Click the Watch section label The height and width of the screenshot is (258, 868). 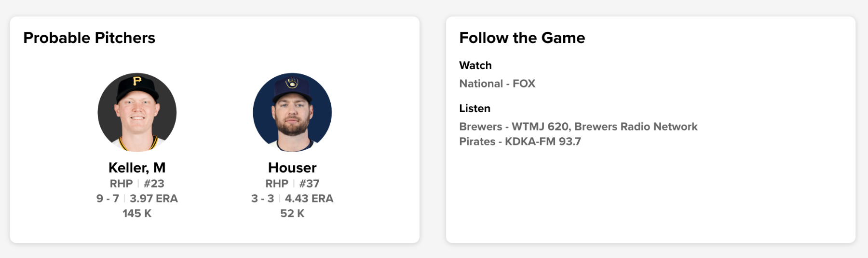[x=475, y=65]
